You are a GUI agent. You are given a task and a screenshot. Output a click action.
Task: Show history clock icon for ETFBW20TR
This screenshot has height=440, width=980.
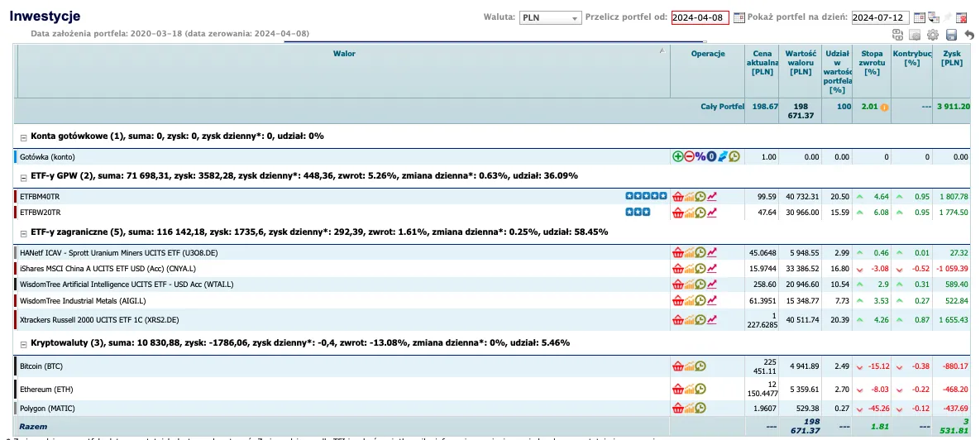700,213
